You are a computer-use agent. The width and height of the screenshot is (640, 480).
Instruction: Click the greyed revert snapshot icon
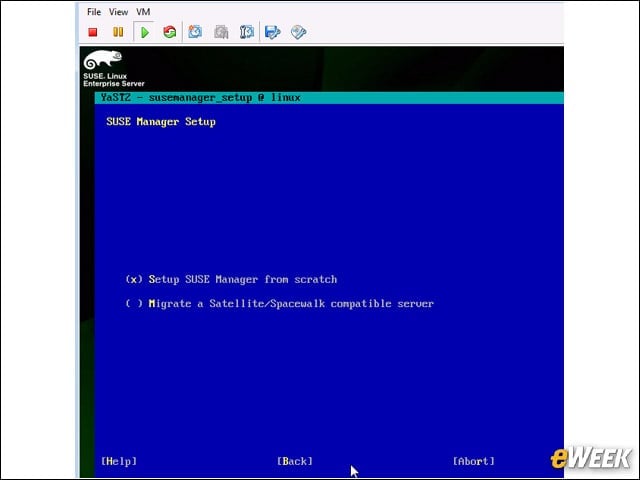pos(221,32)
